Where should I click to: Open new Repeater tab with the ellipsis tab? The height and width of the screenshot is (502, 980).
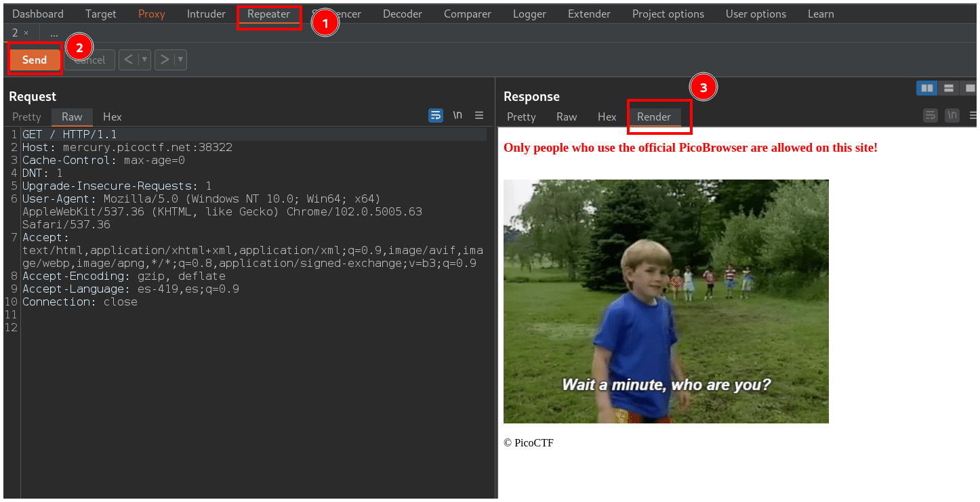pos(54,33)
